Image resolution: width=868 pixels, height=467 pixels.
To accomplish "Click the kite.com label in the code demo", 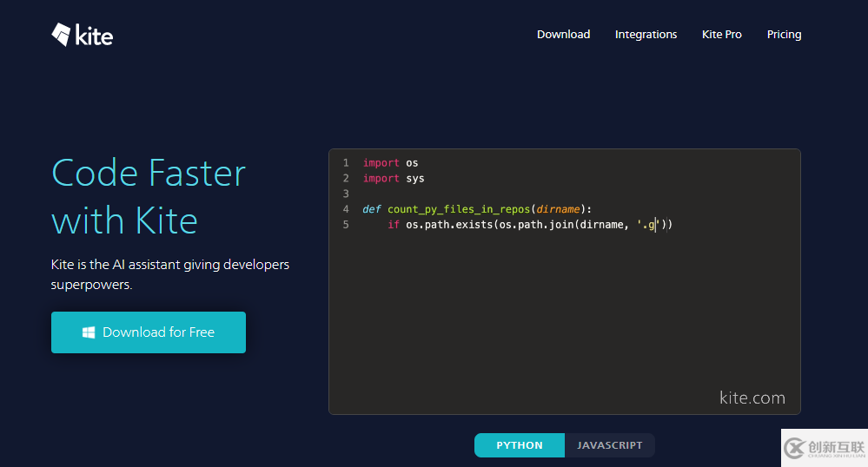I will coord(752,398).
